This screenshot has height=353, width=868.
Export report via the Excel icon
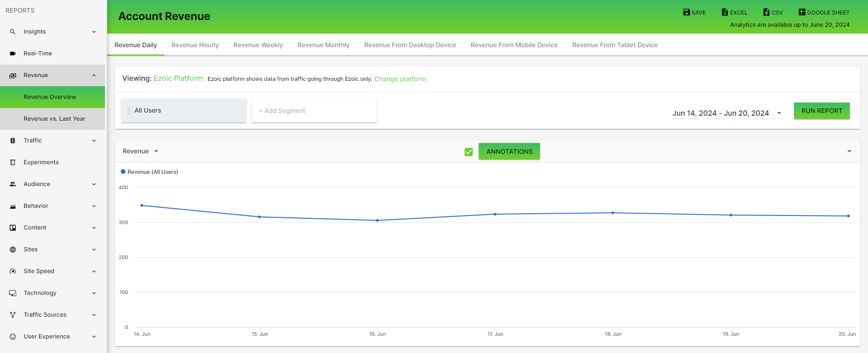[725, 12]
